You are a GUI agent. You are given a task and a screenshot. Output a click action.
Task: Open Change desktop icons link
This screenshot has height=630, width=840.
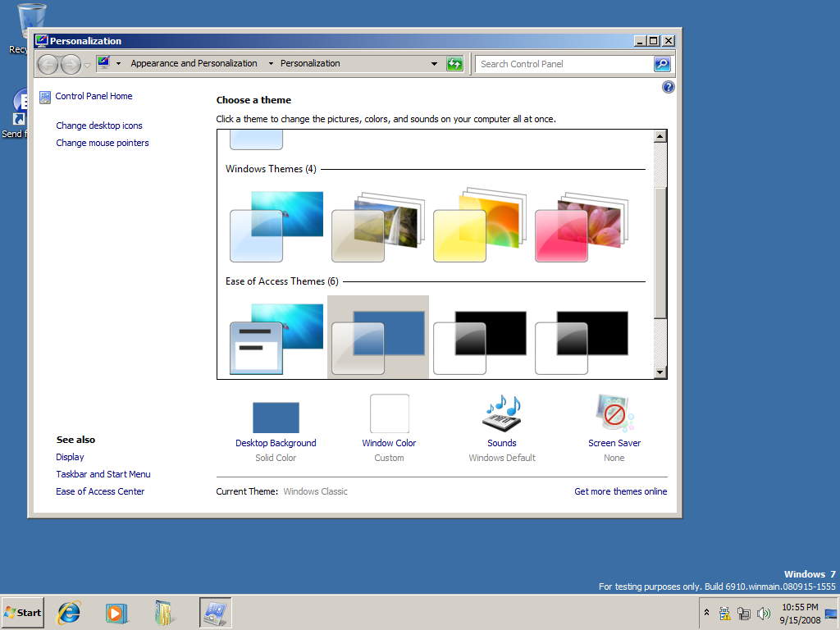point(99,126)
